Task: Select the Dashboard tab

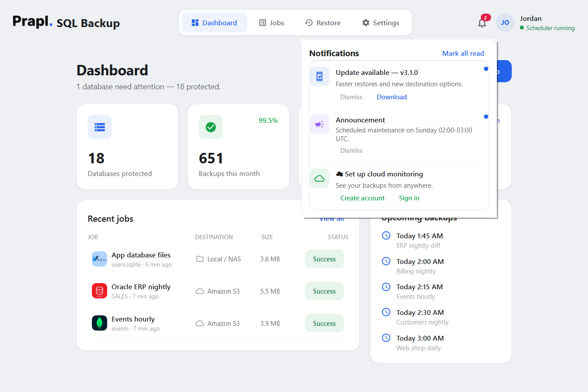Action: click(214, 23)
